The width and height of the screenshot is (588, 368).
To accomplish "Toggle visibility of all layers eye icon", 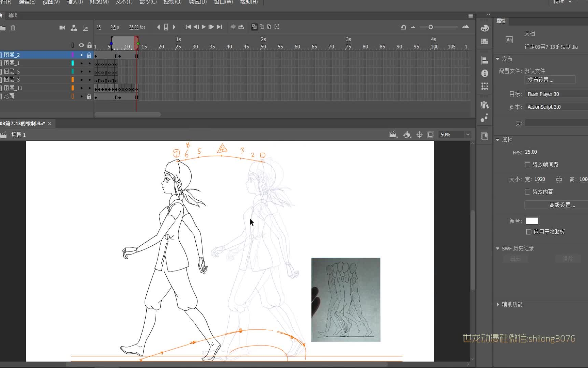I will point(81,45).
